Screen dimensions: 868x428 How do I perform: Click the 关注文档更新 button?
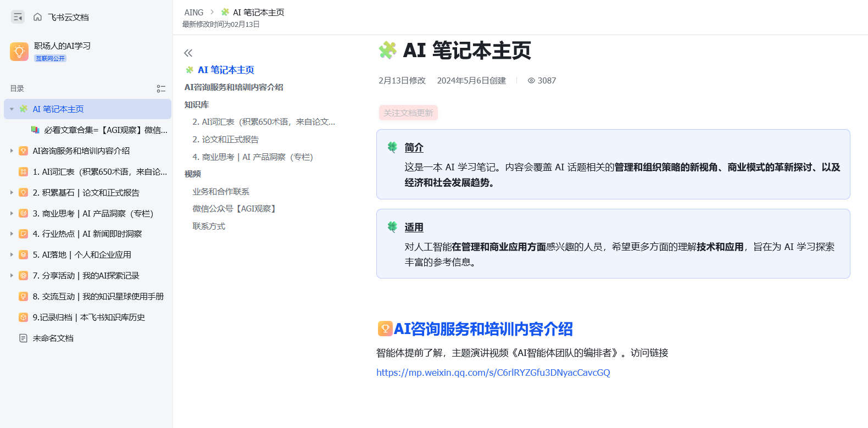pos(408,113)
